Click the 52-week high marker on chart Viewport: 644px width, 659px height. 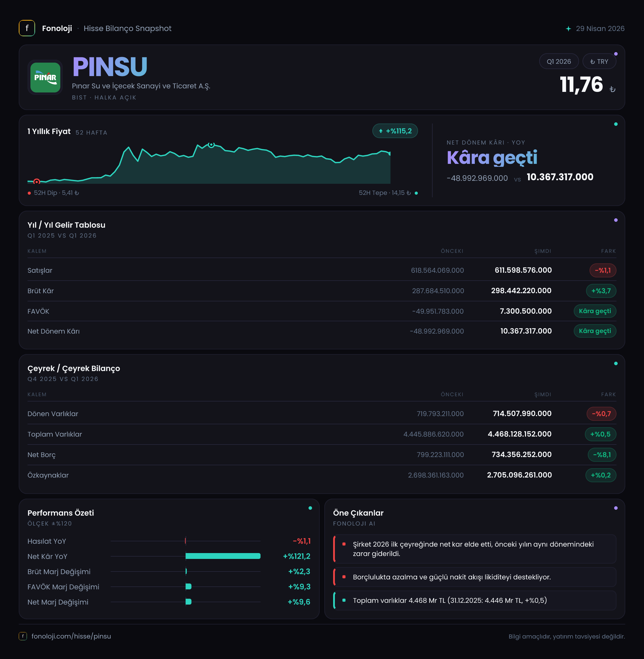tap(211, 145)
